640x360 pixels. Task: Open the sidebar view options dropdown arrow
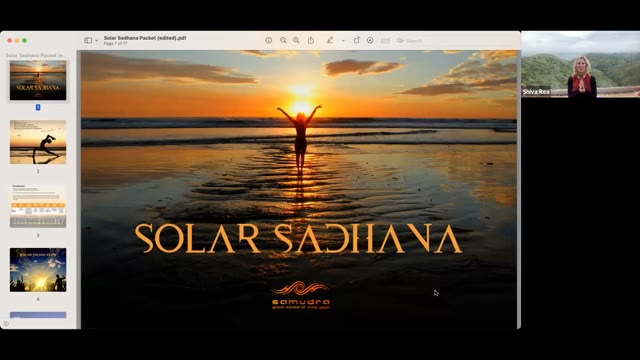pyautogui.click(x=96, y=40)
